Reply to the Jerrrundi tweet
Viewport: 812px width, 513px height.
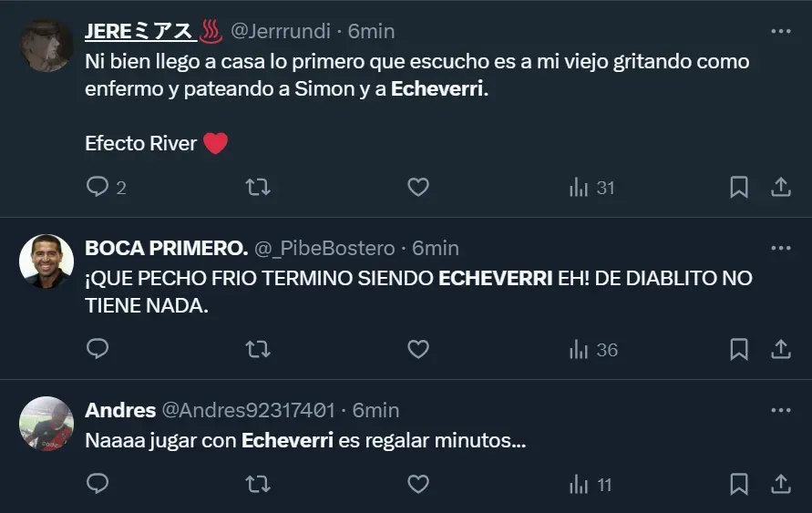point(106,187)
